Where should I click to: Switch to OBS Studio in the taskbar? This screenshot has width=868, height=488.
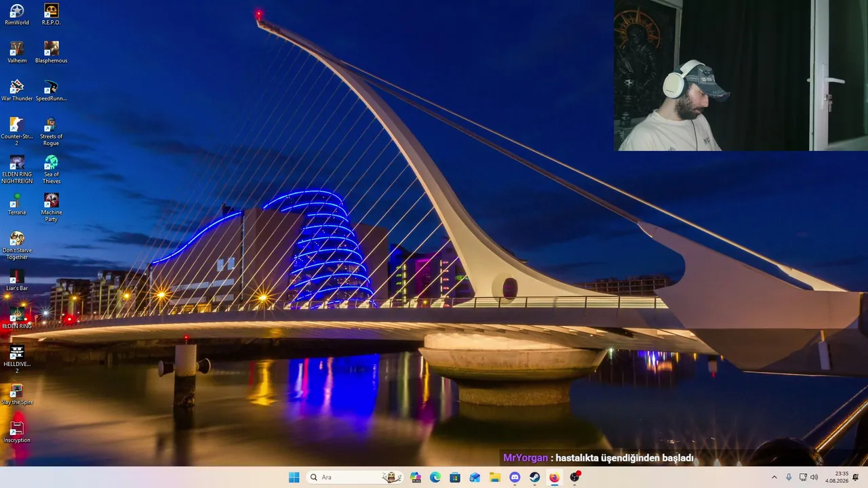[574, 477]
